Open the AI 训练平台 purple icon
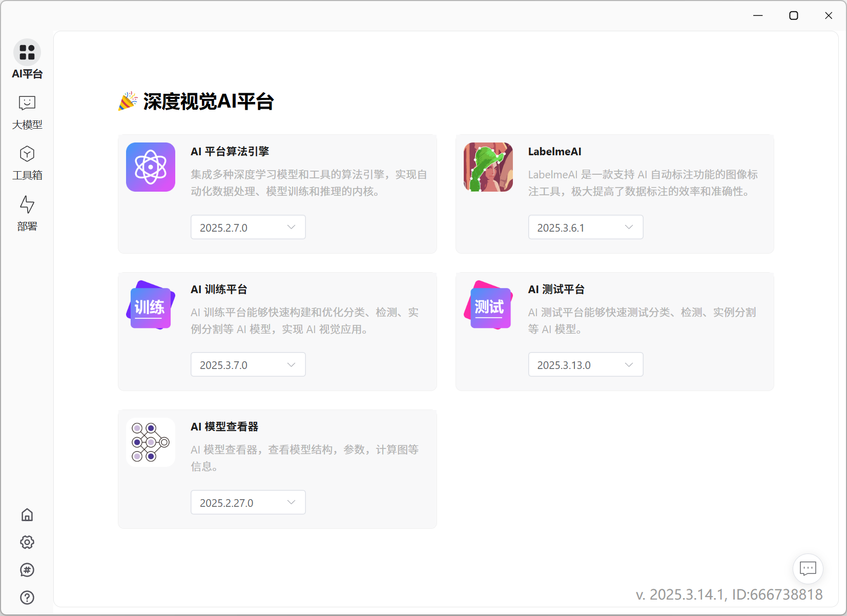847x616 pixels. coord(151,305)
